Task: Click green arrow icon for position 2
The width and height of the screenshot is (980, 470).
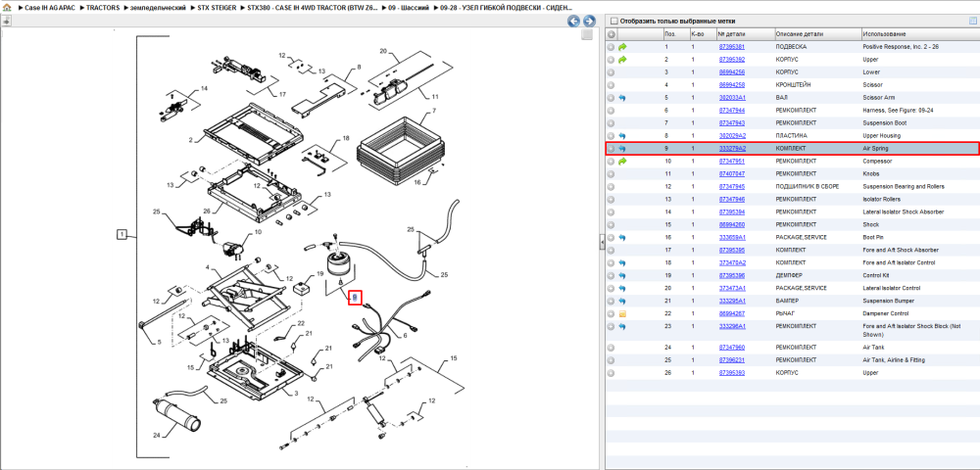Action: pos(622,60)
